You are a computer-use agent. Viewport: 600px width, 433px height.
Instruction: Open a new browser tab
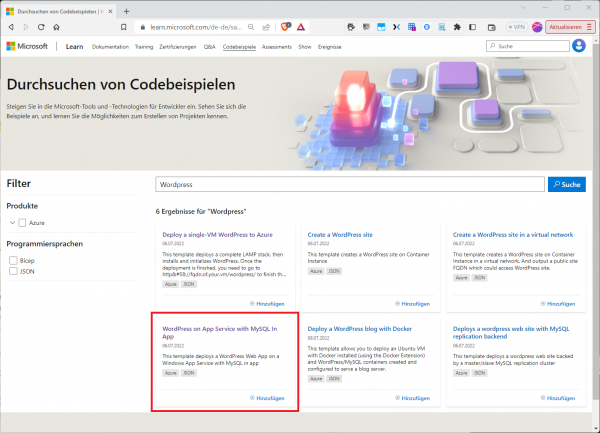coord(127,11)
